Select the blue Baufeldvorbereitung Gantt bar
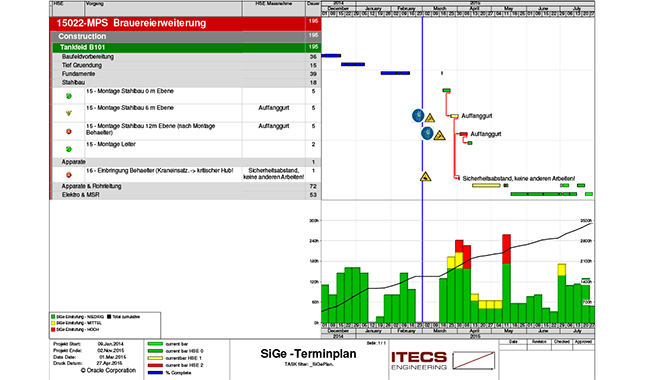Viewport: 660px width, 380px height. click(x=331, y=56)
